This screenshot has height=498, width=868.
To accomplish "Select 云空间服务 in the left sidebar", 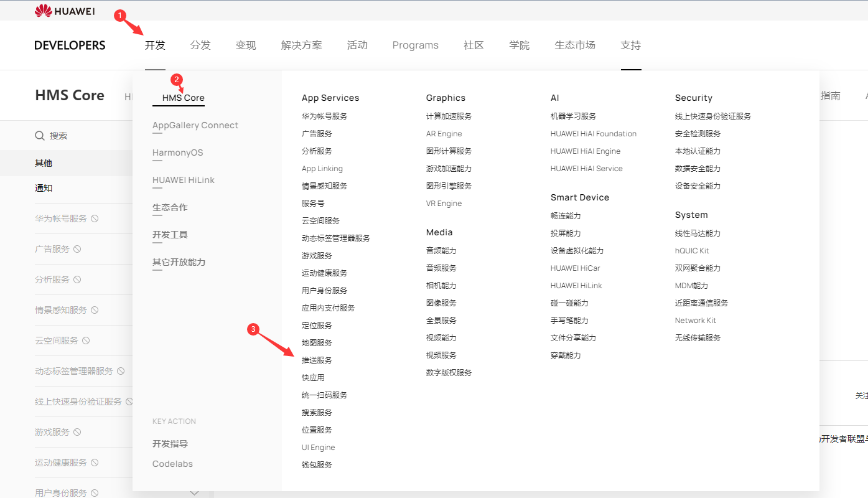I will [57, 341].
